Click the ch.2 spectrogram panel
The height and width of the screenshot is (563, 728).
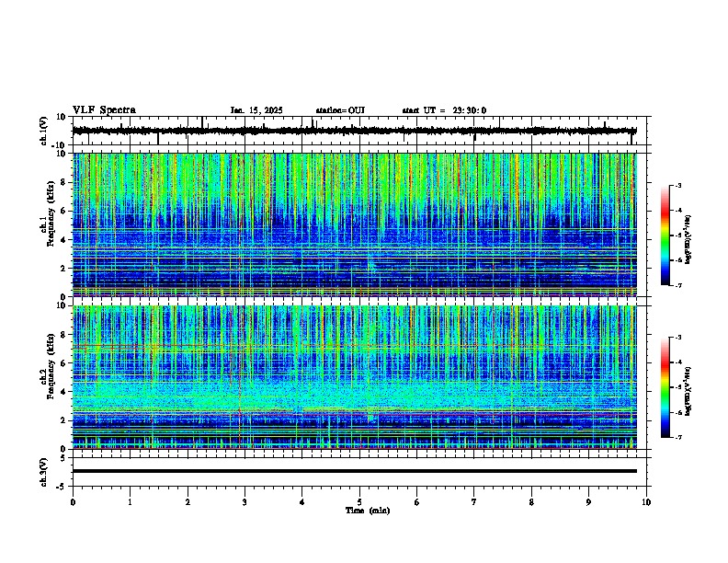point(354,377)
